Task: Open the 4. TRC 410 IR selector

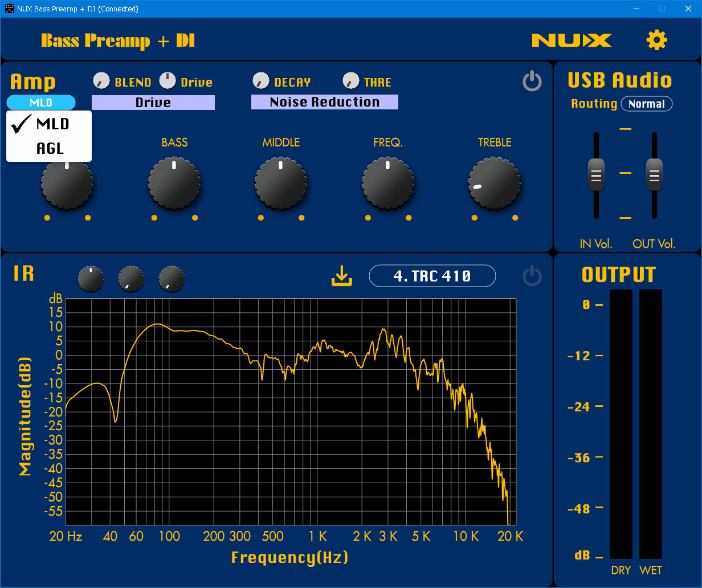Action: click(432, 276)
